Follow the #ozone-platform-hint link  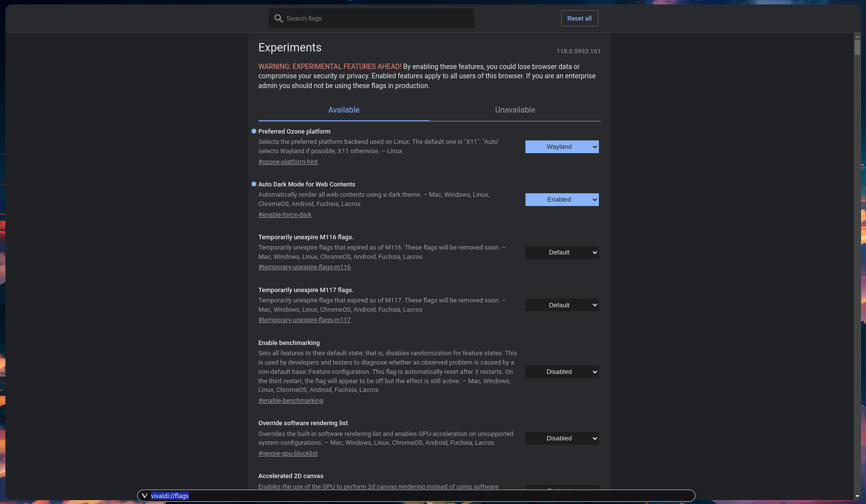pos(288,162)
